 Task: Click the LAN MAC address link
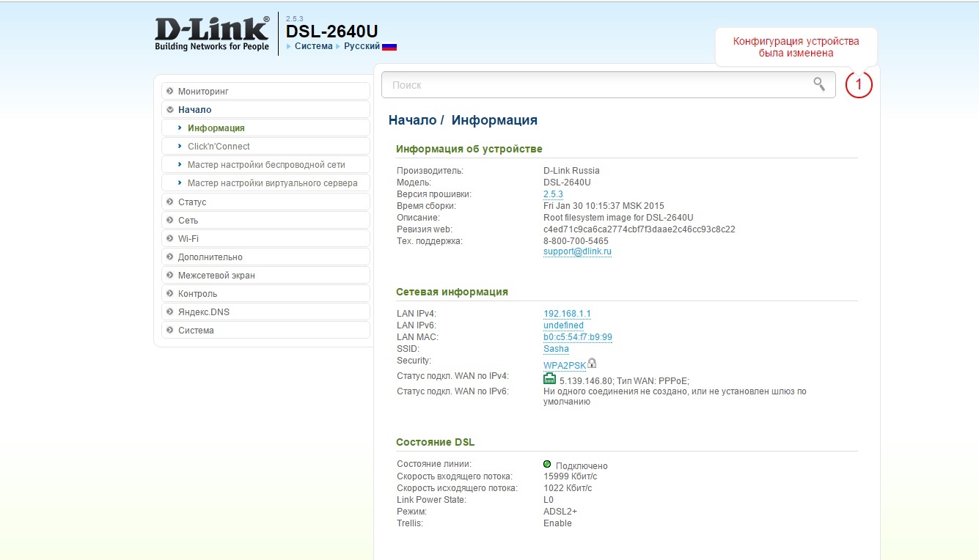(x=578, y=337)
